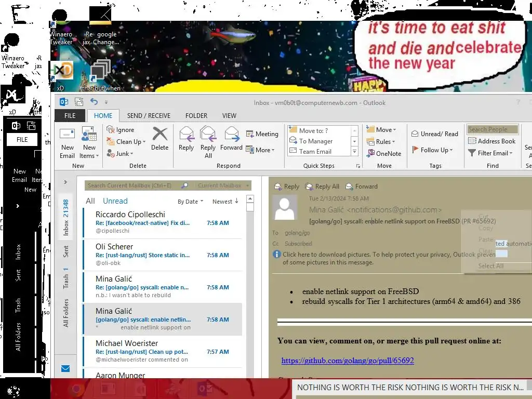Delete the selected message
The image size is (532, 399).
point(160,139)
